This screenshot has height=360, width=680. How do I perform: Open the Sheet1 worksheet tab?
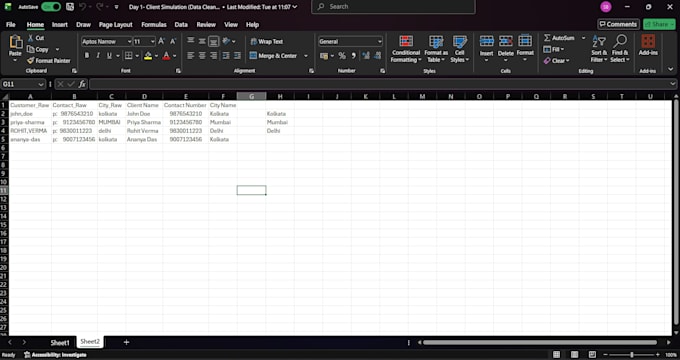point(60,343)
